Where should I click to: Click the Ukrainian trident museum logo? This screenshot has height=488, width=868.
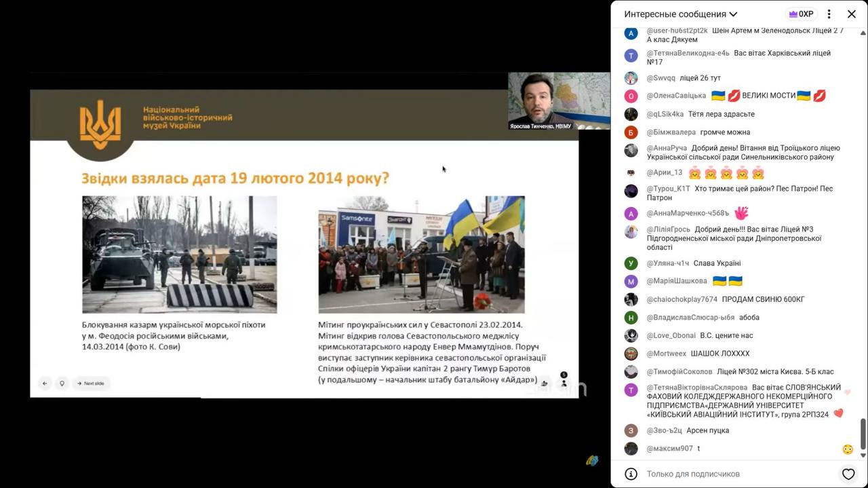coord(100,125)
